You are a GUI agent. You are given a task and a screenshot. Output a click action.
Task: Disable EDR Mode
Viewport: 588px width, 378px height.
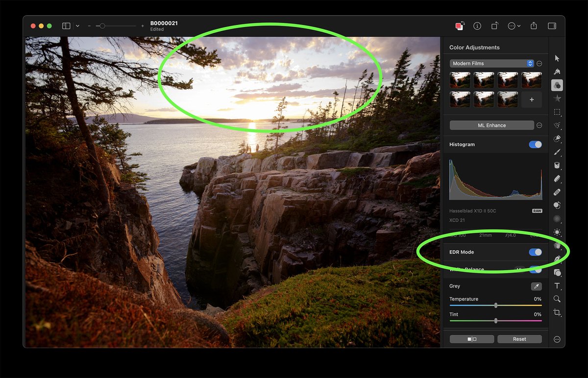pyautogui.click(x=536, y=252)
